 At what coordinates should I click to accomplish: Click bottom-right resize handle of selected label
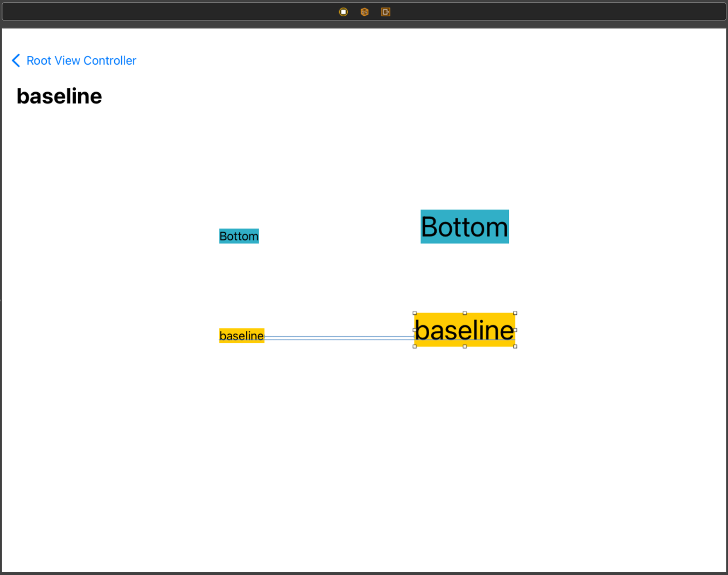tap(515, 347)
